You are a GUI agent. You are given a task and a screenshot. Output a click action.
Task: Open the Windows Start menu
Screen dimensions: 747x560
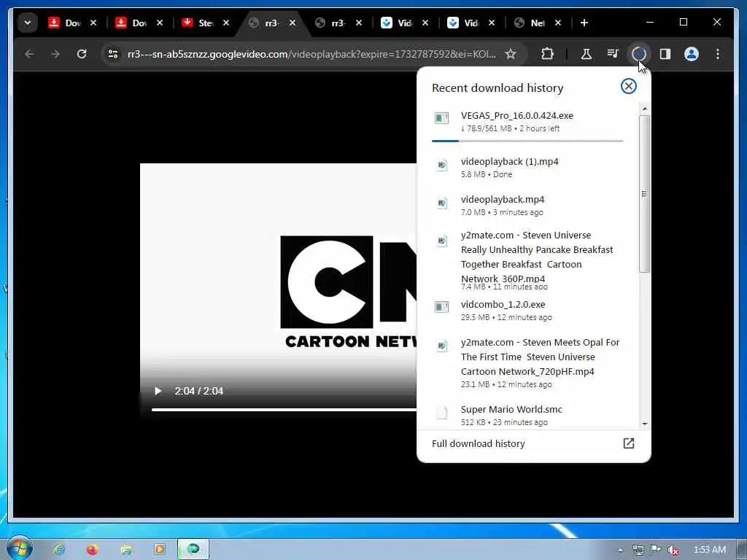(x=19, y=548)
